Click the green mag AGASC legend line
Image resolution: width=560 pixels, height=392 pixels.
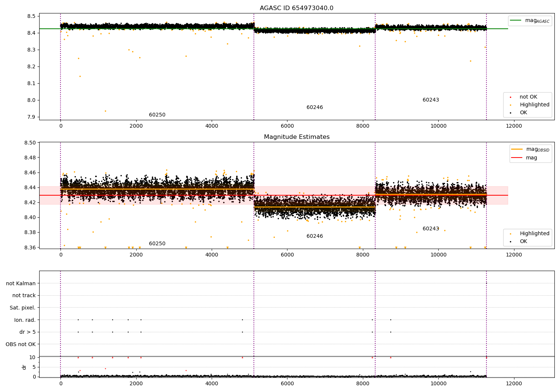[516, 21]
